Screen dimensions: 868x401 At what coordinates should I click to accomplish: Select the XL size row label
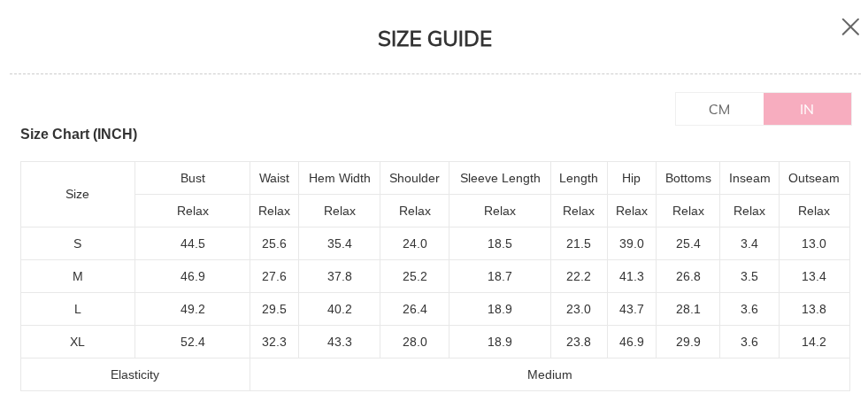point(78,342)
